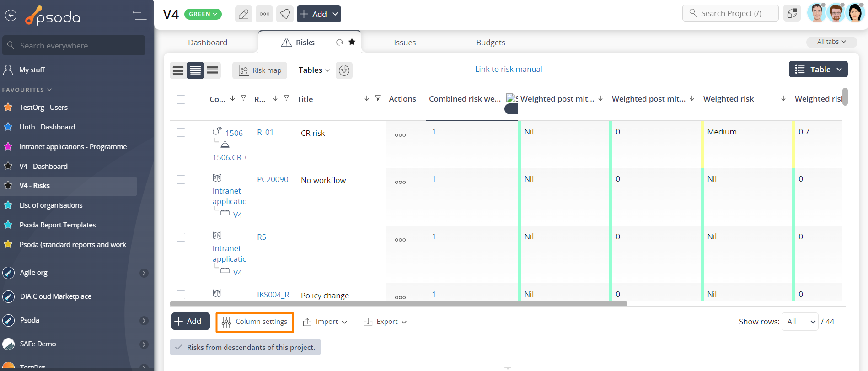
Task: Select the compact row density view icon
Action: pyautogui.click(x=212, y=70)
